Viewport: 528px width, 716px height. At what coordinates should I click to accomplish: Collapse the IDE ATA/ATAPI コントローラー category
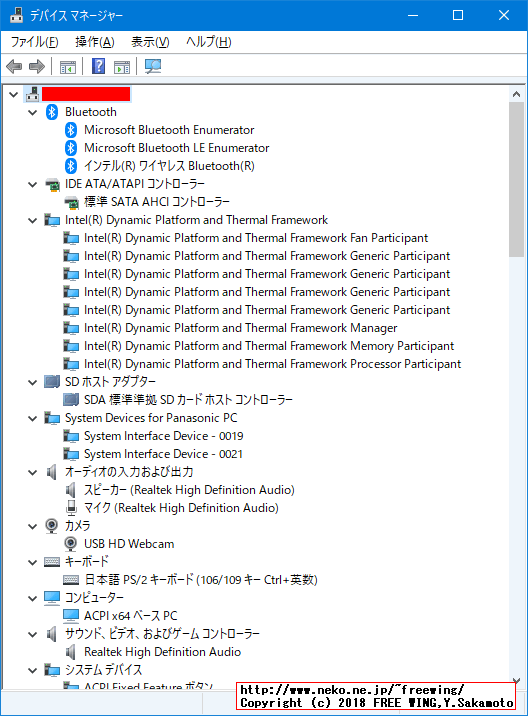(32, 184)
